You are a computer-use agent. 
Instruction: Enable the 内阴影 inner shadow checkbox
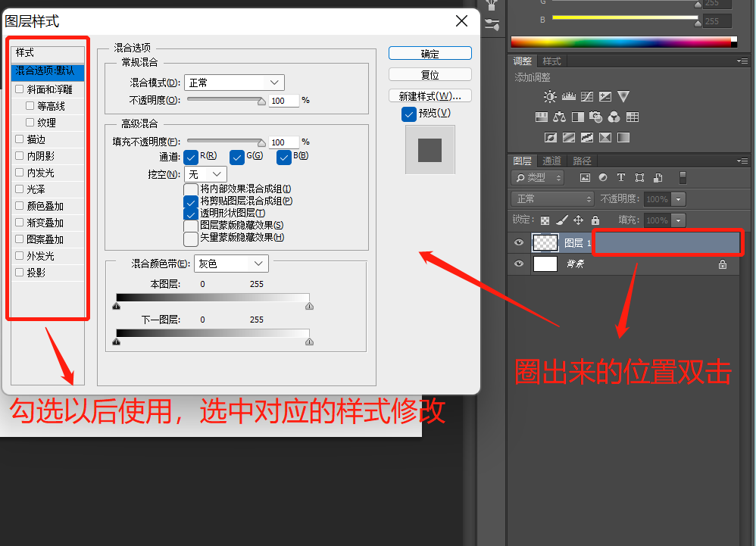point(19,156)
